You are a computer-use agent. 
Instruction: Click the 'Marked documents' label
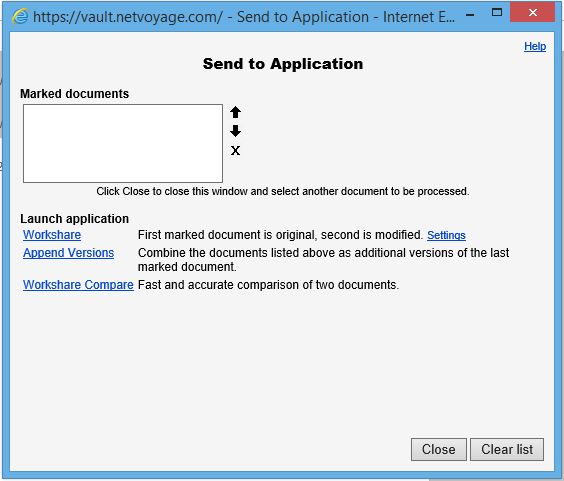point(74,94)
